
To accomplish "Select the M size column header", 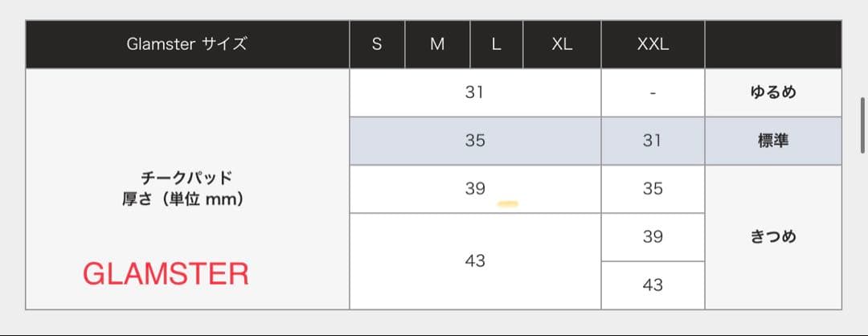I will pos(436,45).
